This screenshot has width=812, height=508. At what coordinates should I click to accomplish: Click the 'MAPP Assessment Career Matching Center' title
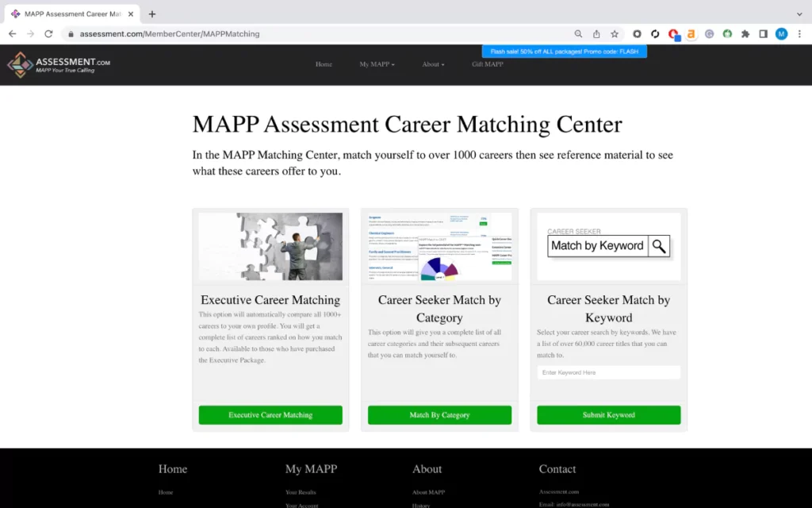pos(407,125)
